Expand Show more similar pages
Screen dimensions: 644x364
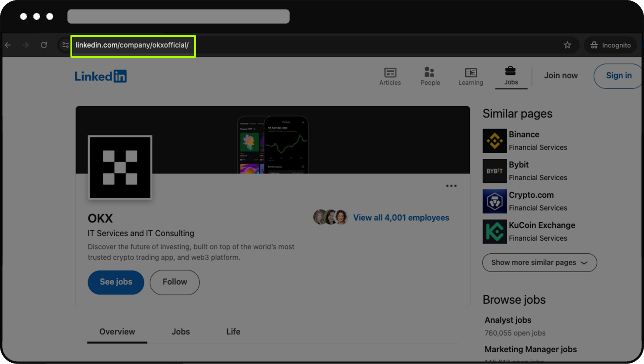point(539,262)
